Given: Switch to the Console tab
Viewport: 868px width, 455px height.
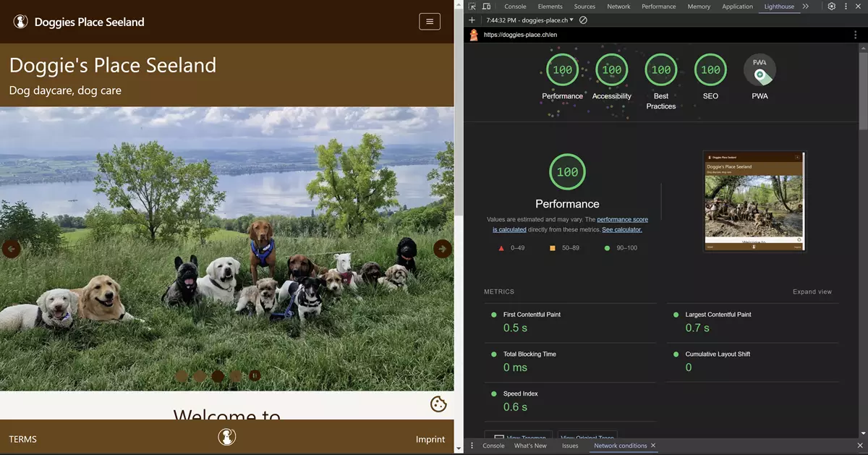Looking at the screenshot, I should 515,7.
